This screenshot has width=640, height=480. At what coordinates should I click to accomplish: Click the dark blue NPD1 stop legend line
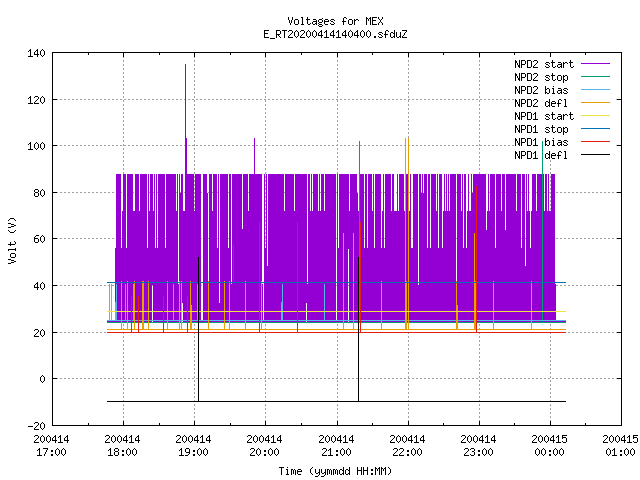pyautogui.click(x=595, y=129)
